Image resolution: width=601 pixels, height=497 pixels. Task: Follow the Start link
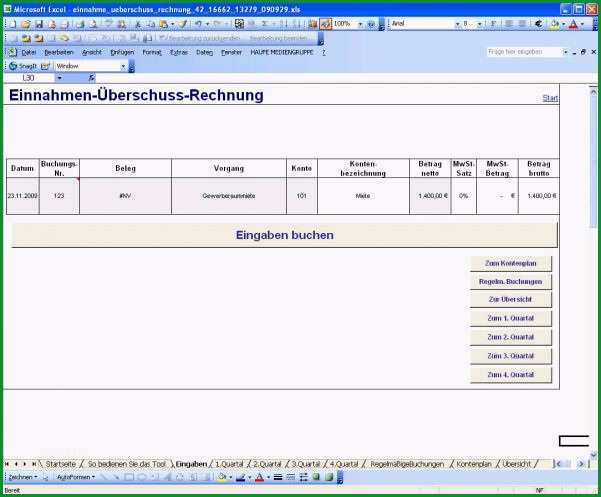point(550,98)
